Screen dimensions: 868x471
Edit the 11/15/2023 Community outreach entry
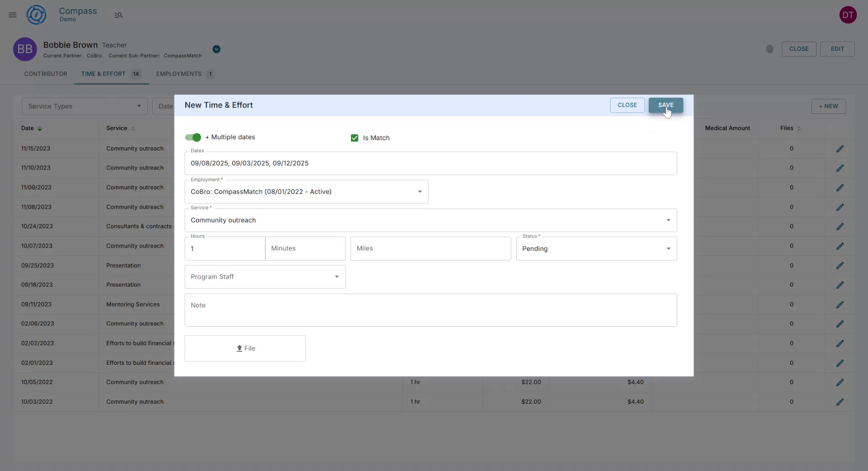pyautogui.click(x=840, y=148)
